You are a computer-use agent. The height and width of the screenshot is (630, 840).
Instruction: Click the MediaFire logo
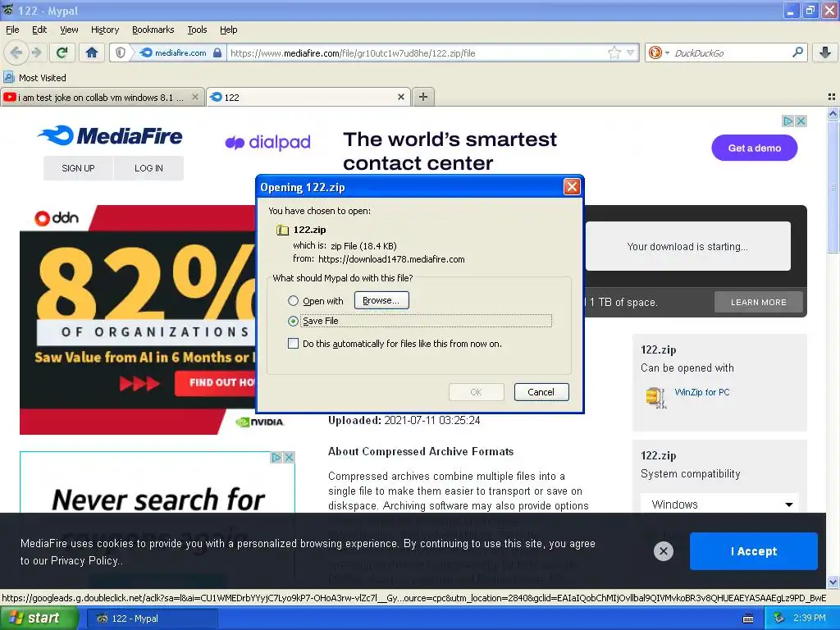click(x=111, y=135)
